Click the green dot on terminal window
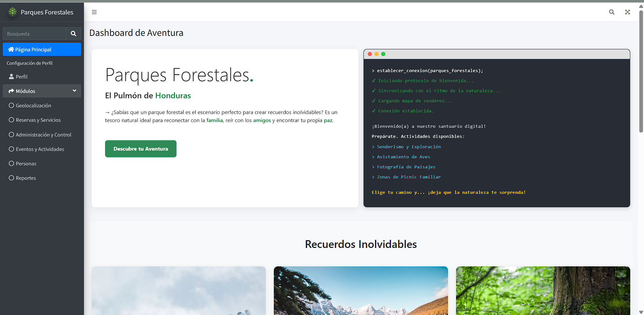 (x=383, y=54)
